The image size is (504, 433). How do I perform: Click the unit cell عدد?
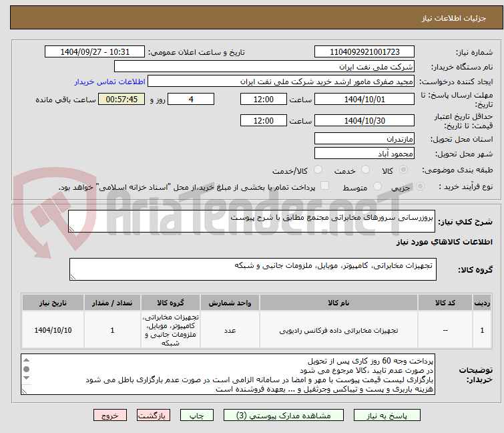(x=230, y=330)
